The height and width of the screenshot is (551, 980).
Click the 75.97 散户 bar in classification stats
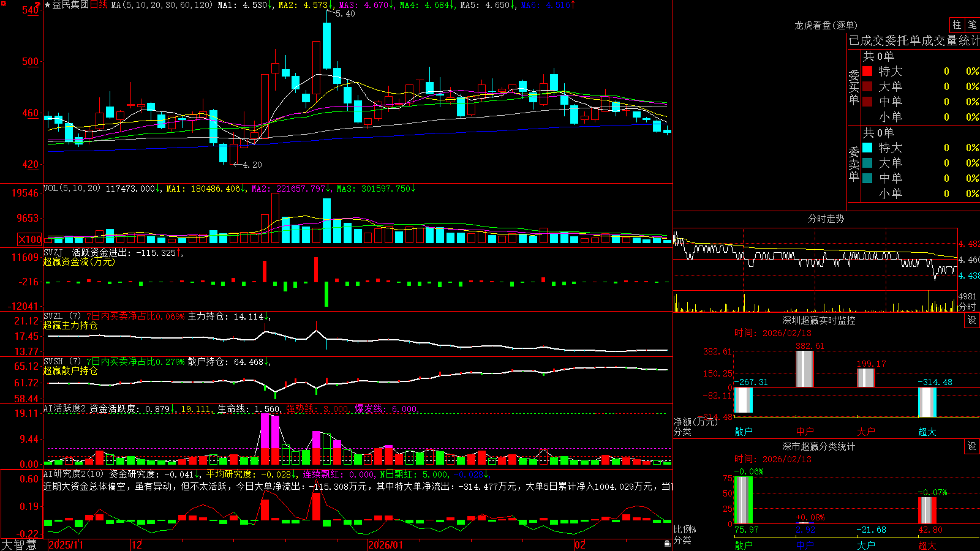[743, 500]
